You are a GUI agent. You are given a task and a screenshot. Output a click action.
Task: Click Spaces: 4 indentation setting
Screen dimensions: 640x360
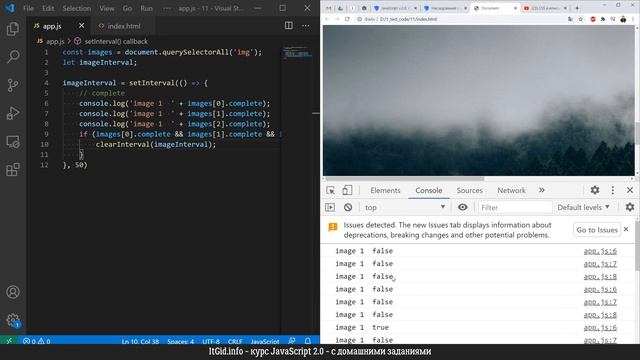(180, 341)
